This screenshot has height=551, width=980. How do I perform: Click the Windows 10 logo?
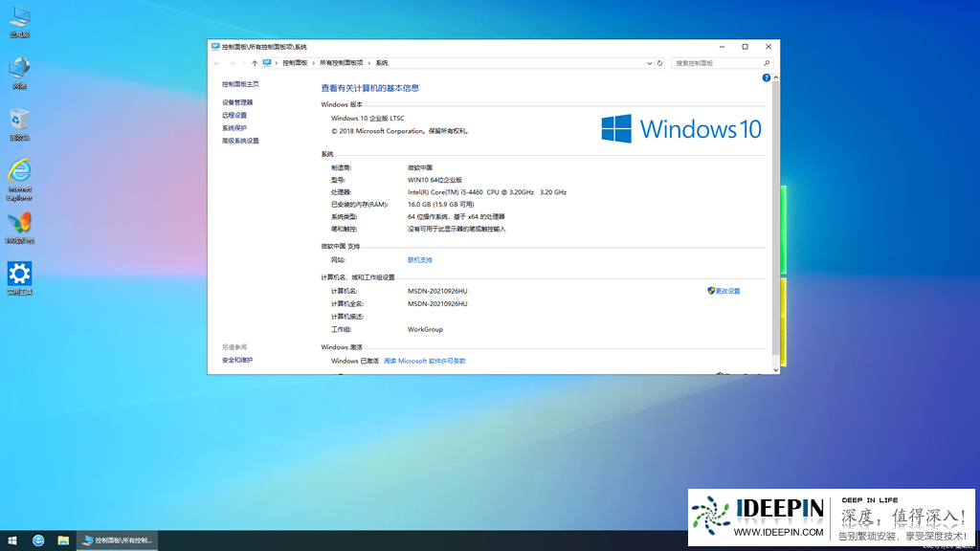click(x=681, y=129)
